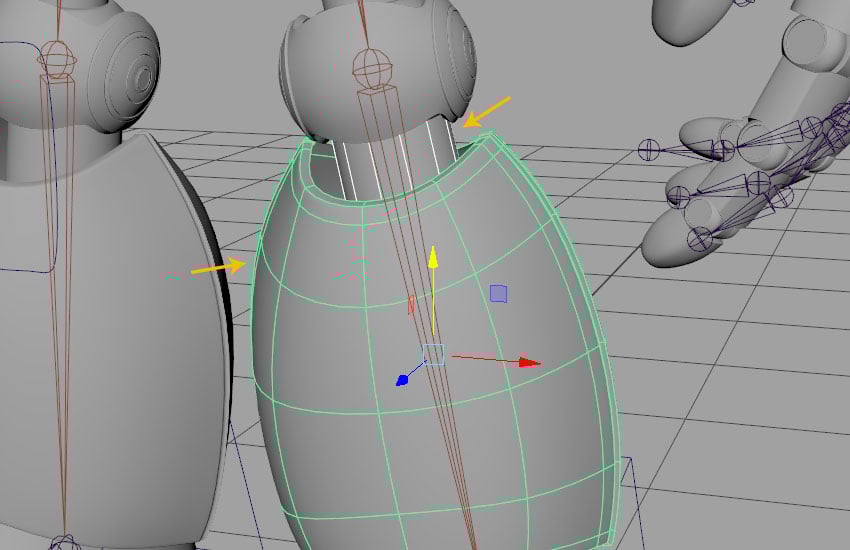Select the lowest finger joint circle on the hand
This screenshot has width=850, height=550.
click(x=699, y=238)
